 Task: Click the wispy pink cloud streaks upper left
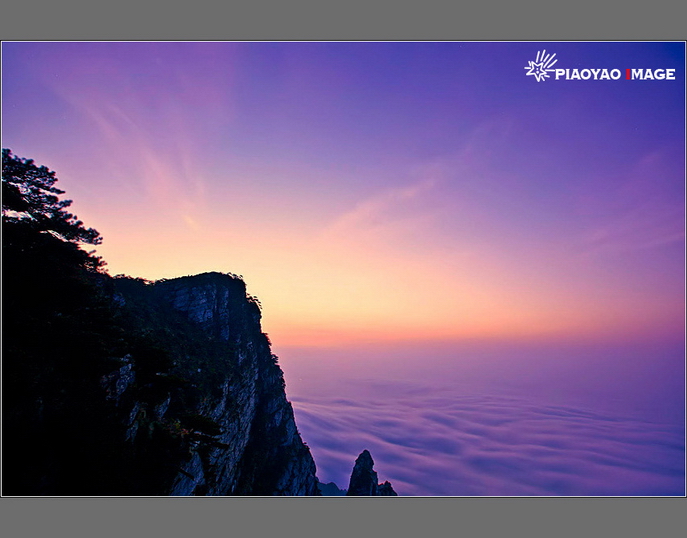pos(150,150)
